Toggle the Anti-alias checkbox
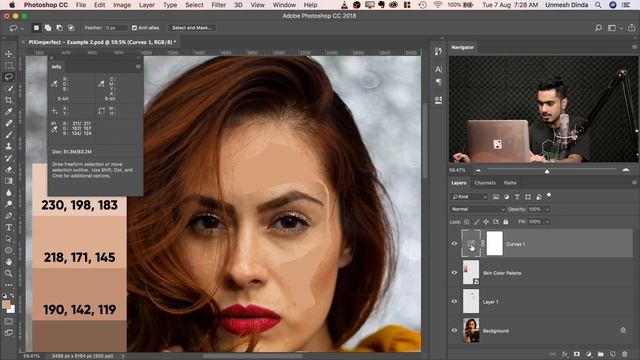The width and height of the screenshot is (640, 360). 134,28
